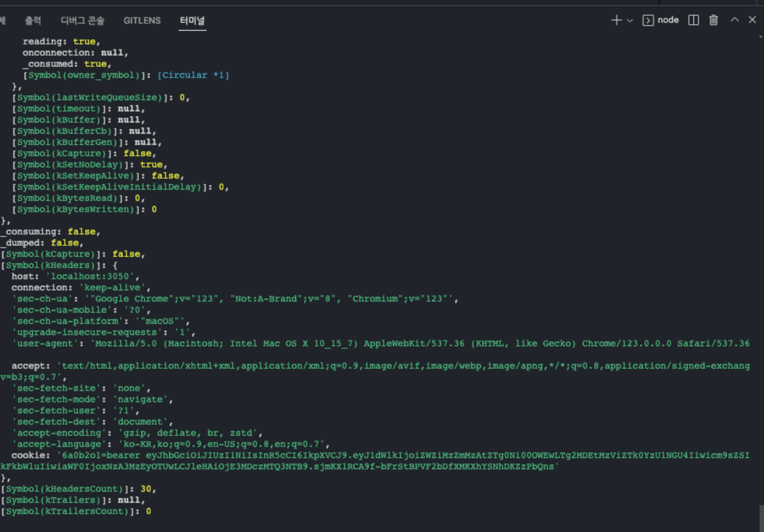Click the terminal scrollbar thumb
Screen dimensions: 764x532
761,518
